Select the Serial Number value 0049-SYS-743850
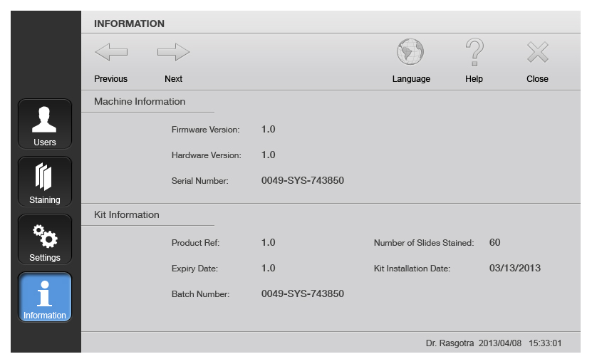 pyautogui.click(x=302, y=181)
